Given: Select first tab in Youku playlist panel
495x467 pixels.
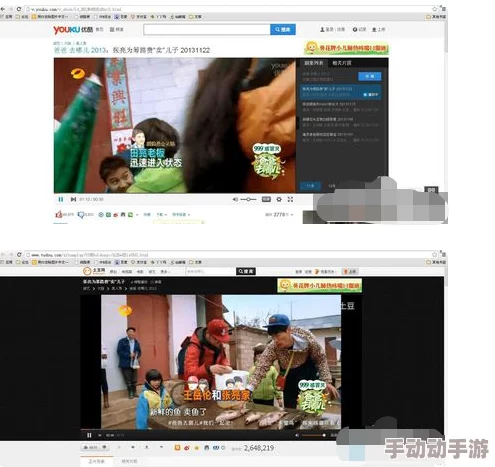Looking at the screenshot, I should (313, 63).
